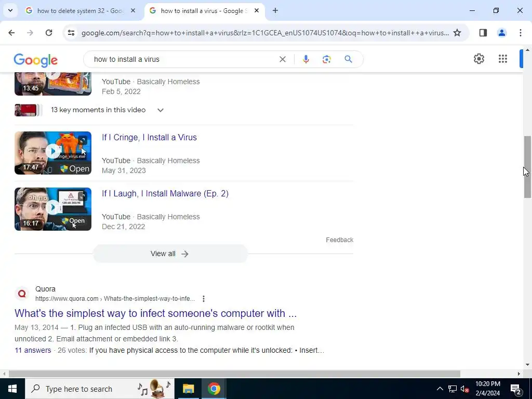Submit search with the magnifier icon
Image resolution: width=532 pixels, height=399 pixels.
point(348,59)
